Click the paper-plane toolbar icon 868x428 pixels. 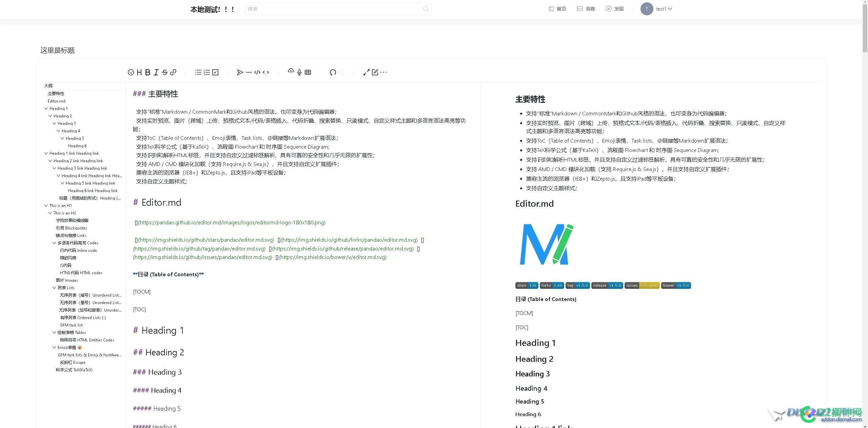point(240,72)
